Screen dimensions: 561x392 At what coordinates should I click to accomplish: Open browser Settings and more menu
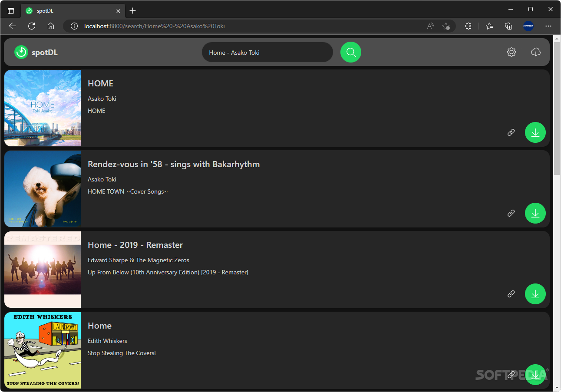coord(548,26)
